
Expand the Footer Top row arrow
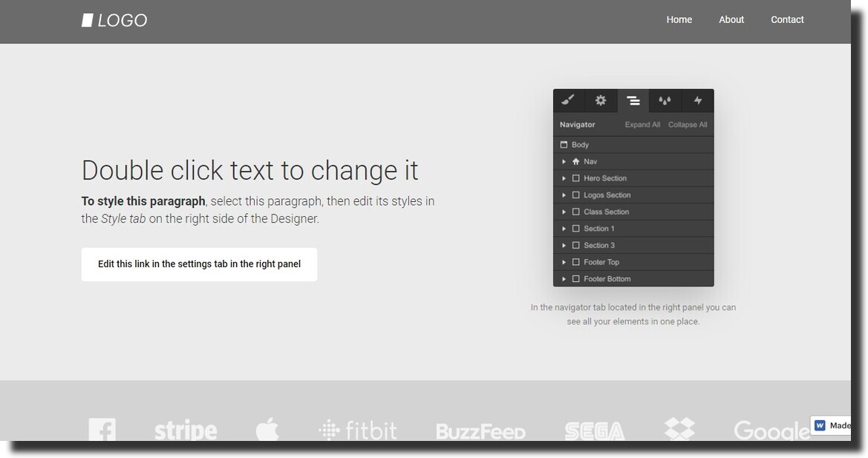coord(564,262)
